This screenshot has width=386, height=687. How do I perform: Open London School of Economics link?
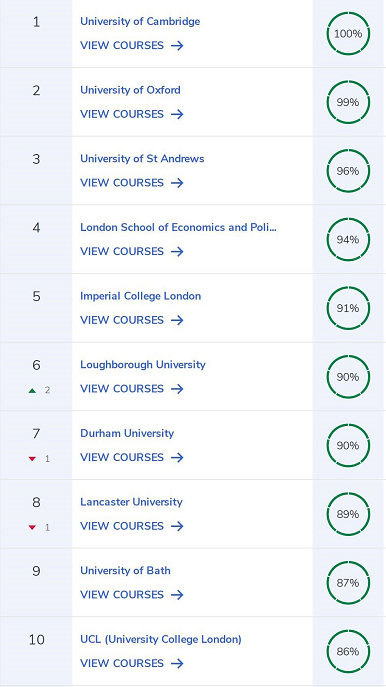[178, 227]
